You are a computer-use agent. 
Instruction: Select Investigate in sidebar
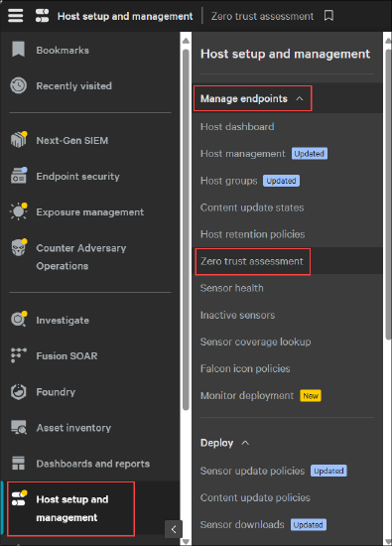(x=63, y=321)
